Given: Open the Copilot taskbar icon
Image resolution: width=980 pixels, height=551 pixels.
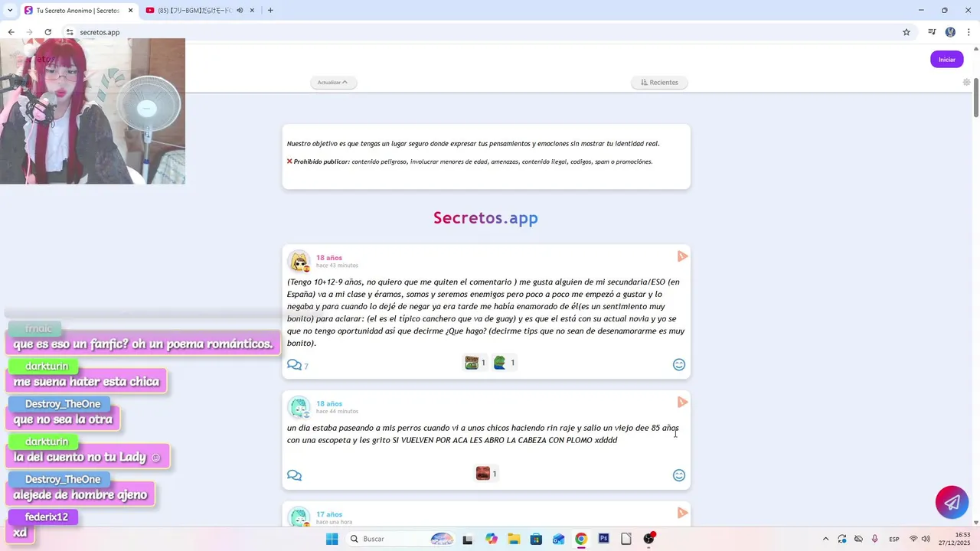Looking at the screenshot, I should coord(492,539).
